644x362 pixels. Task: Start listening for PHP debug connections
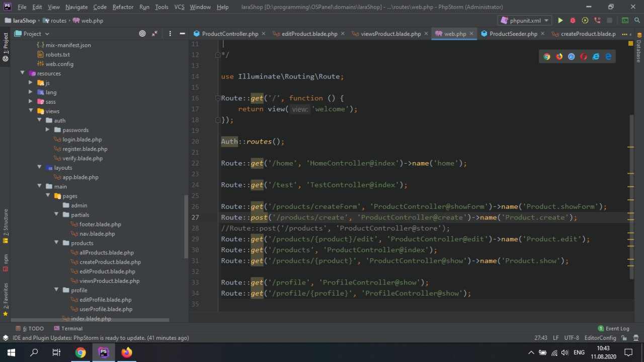pyautogui.click(x=597, y=21)
